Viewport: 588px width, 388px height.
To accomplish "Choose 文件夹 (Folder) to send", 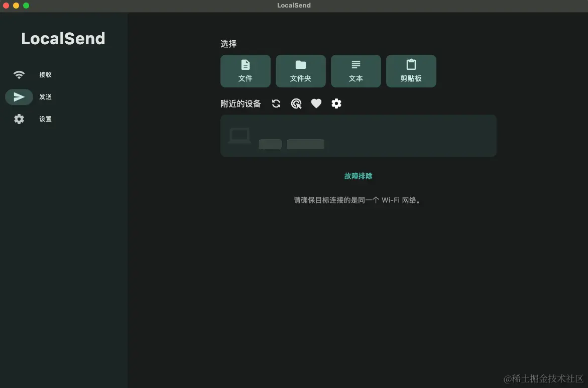I will (301, 71).
